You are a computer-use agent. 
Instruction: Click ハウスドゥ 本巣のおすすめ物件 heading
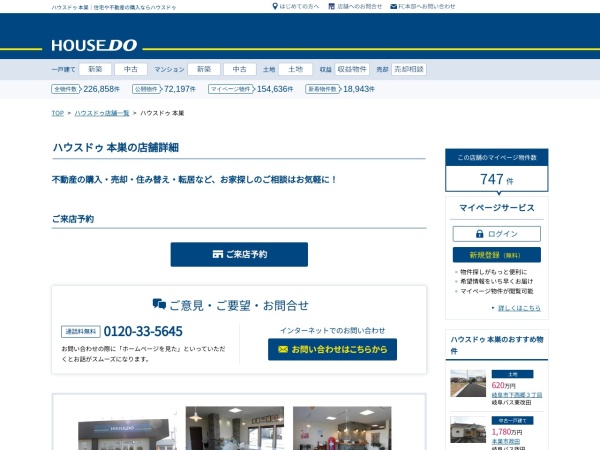(497, 345)
